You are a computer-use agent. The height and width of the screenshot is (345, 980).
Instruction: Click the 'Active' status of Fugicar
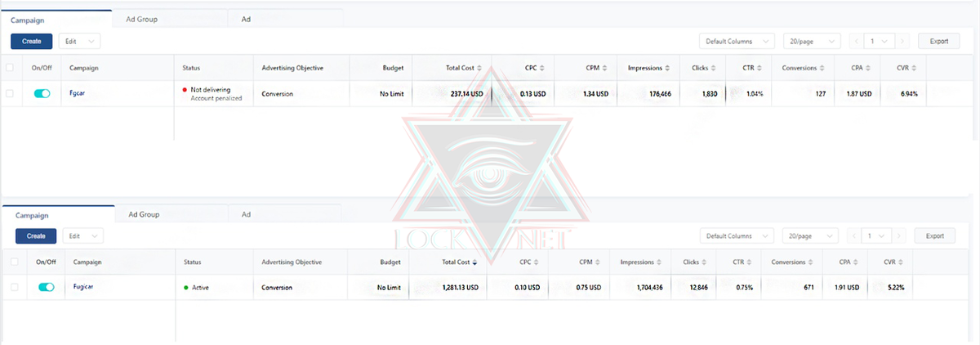pos(200,288)
